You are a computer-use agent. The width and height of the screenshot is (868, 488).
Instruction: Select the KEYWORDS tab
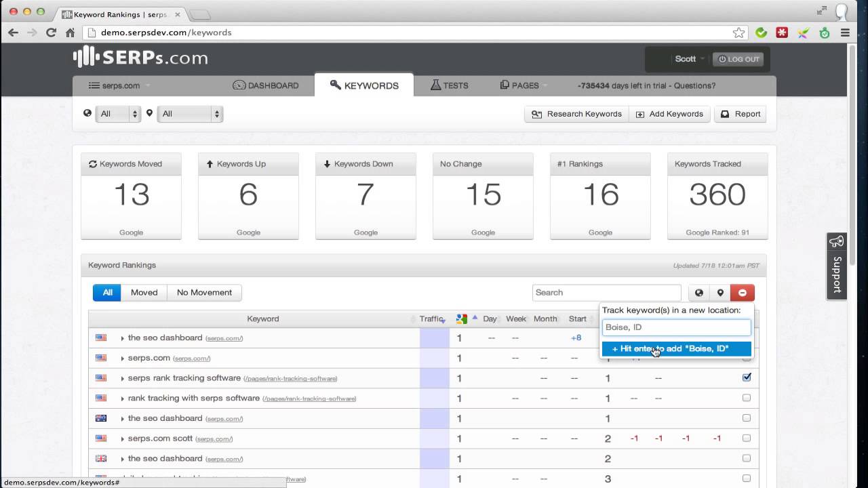[x=364, y=85]
